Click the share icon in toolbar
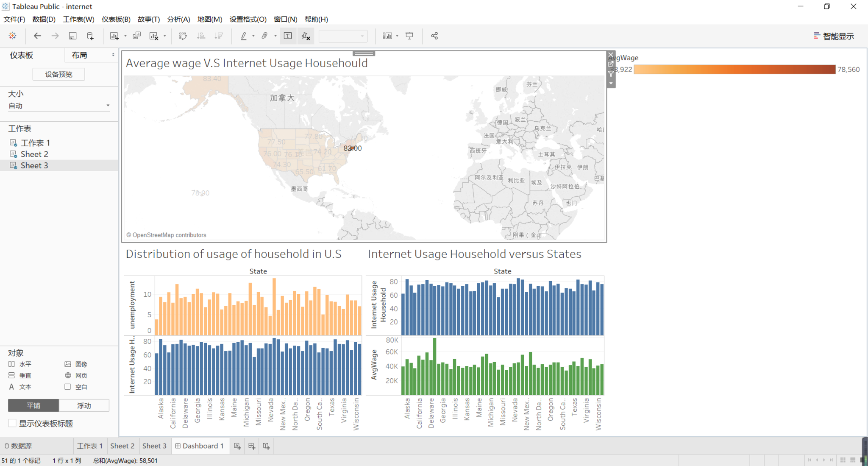The height and width of the screenshot is (466, 868). [434, 36]
